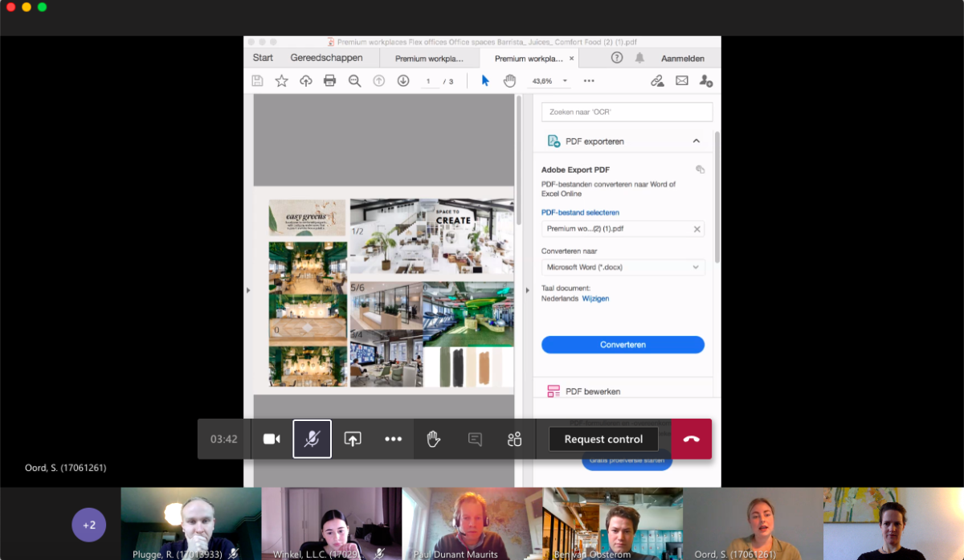The image size is (964, 560).
Task: Collapse the right tools pane arrow
Action: (528, 290)
